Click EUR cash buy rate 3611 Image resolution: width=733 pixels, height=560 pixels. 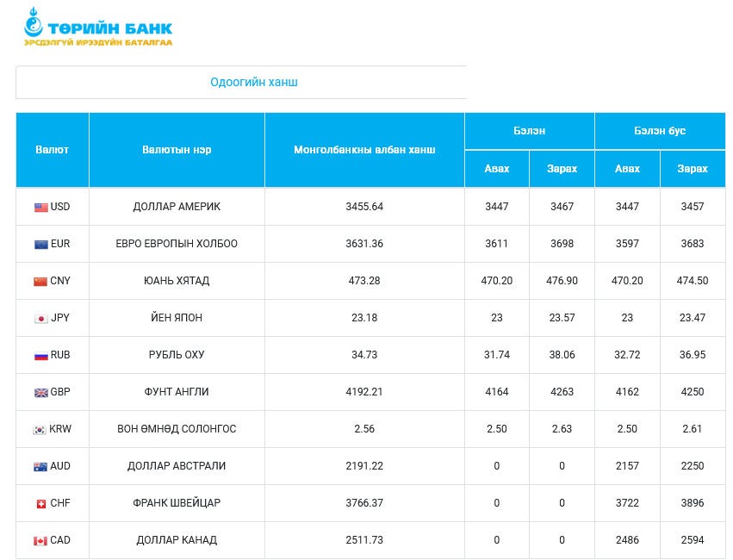(x=496, y=244)
